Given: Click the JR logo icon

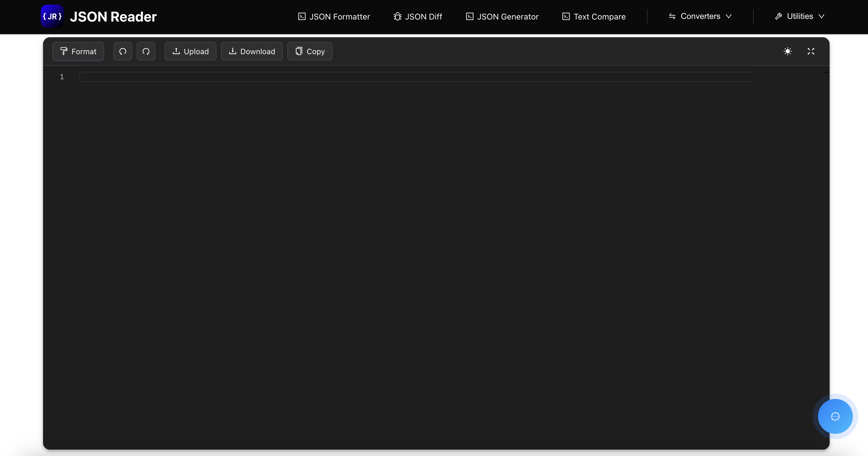Looking at the screenshot, I should 52,16.
